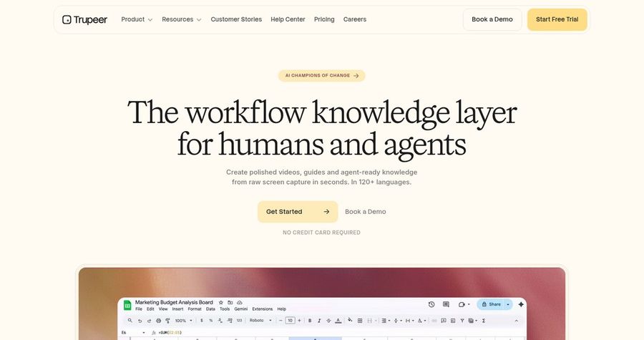Click the print icon in Sheets toolbar
644x340 pixels.
tap(159, 321)
